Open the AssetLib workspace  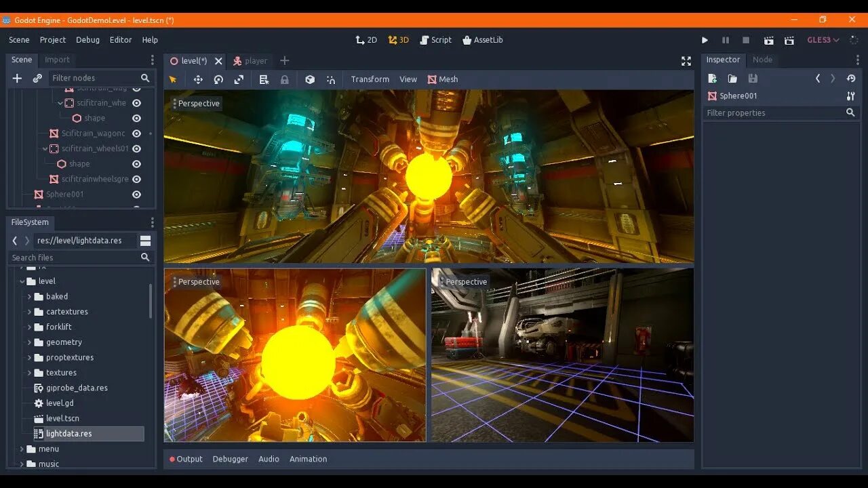(x=483, y=40)
